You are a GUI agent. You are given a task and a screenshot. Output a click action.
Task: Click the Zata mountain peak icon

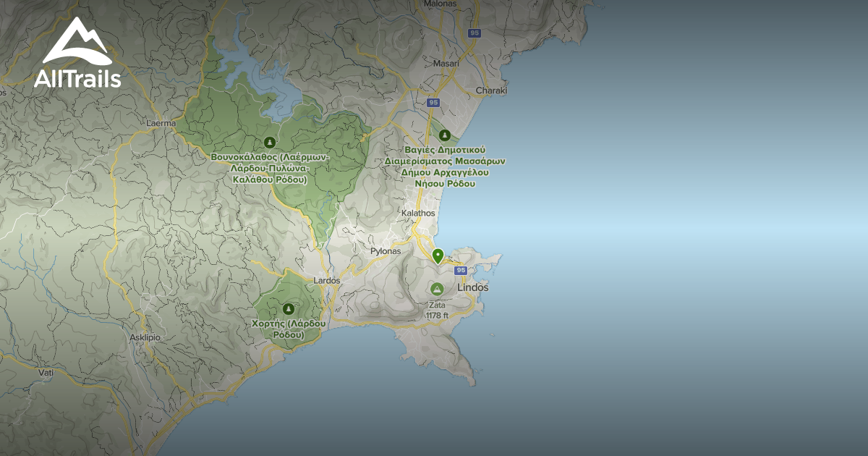click(x=436, y=289)
